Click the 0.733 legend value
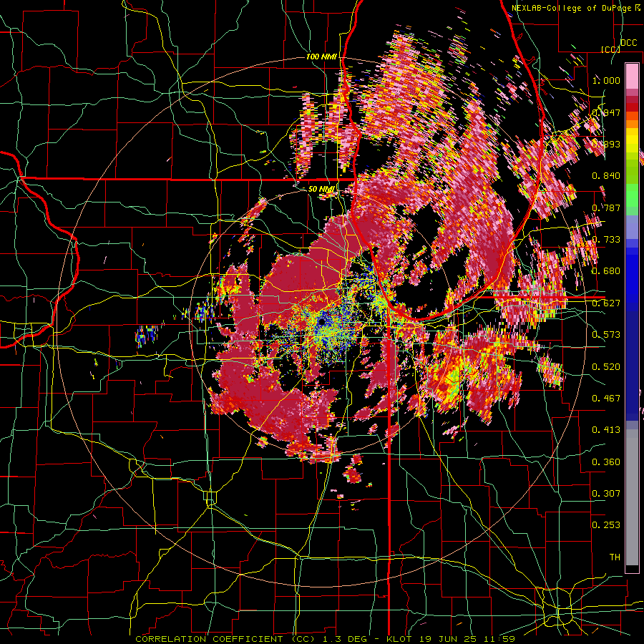The image size is (644, 644). [x=606, y=240]
